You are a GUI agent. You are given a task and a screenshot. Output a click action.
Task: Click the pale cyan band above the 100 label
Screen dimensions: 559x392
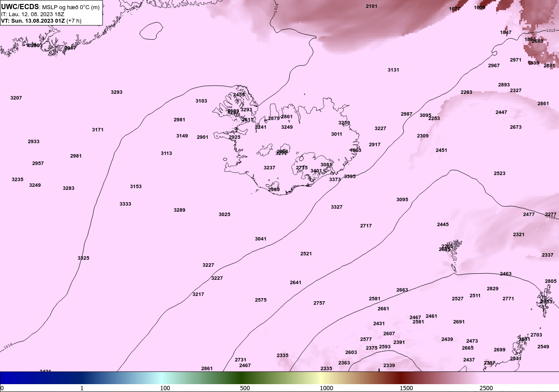point(162,378)
